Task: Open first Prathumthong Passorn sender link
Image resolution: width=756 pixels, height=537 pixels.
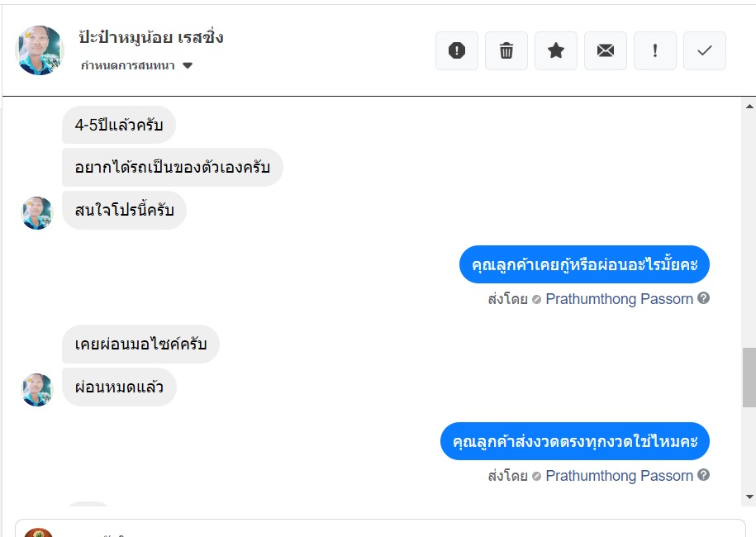Action: click(x=619, y=299)
